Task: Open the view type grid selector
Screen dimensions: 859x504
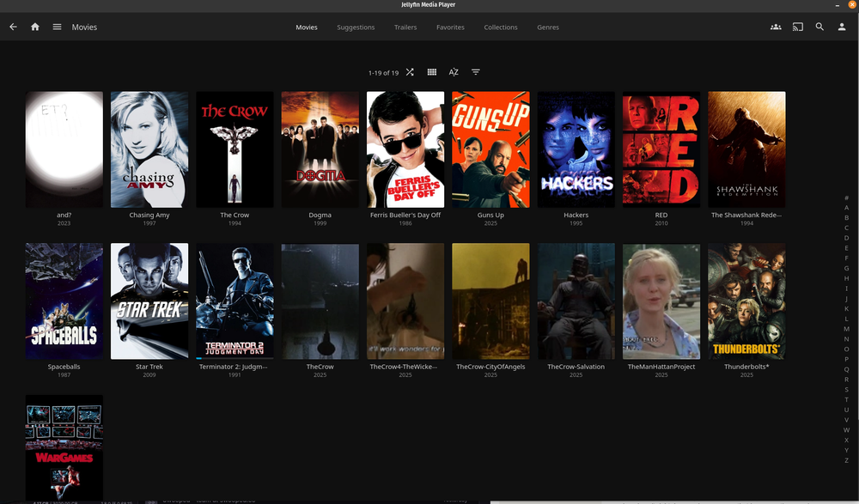Action: (432, 72)
